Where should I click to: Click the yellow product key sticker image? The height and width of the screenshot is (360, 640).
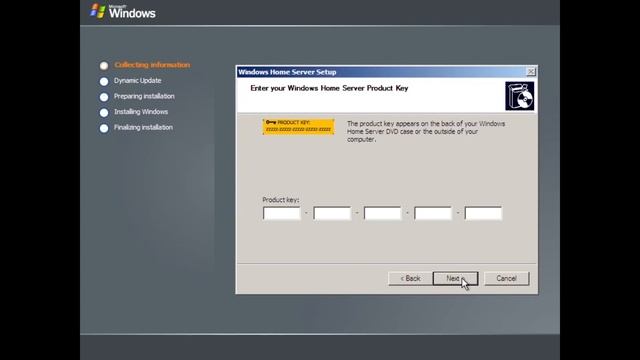pyautogui.click(x=298, y=127)
